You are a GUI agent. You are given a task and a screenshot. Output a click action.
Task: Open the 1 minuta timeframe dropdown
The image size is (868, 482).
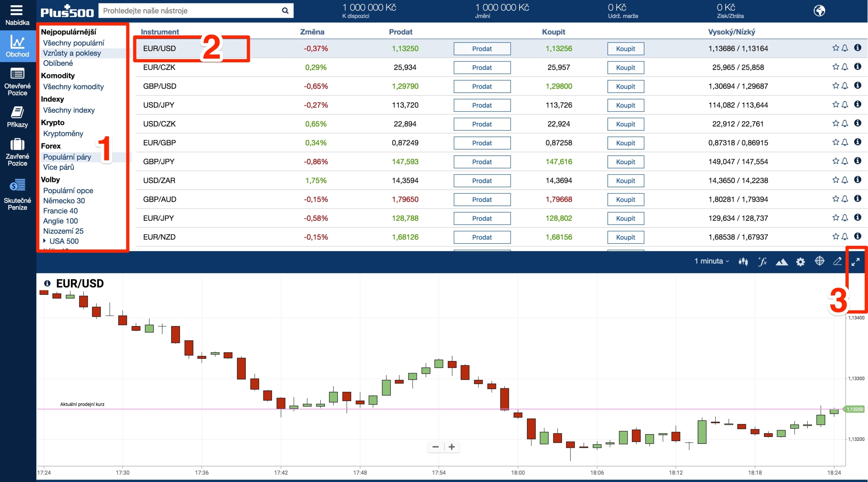tap(711, 261)
